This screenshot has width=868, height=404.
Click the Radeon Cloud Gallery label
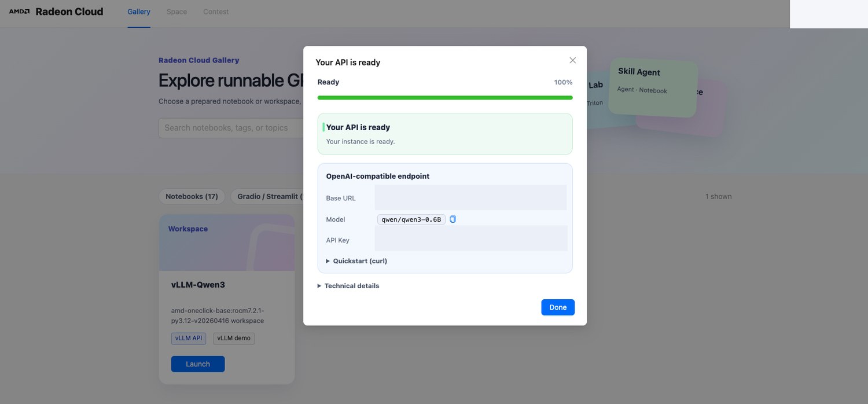[198, 60]
